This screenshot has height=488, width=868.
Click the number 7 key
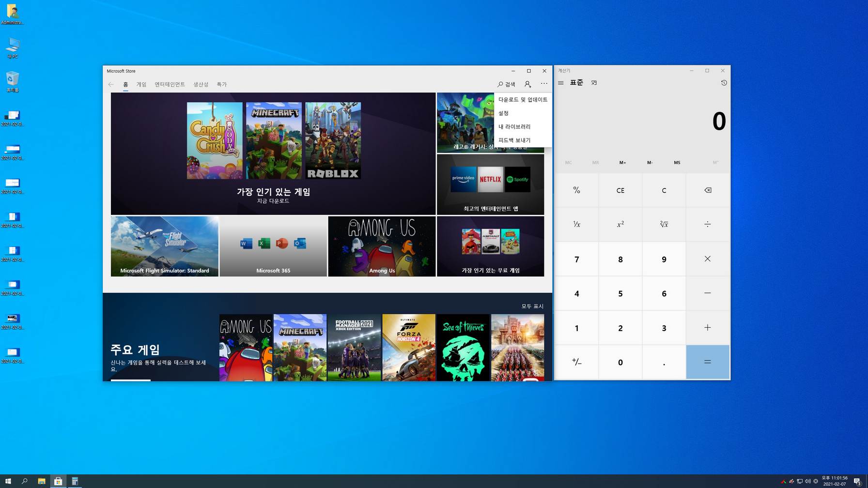pos(576,259)
